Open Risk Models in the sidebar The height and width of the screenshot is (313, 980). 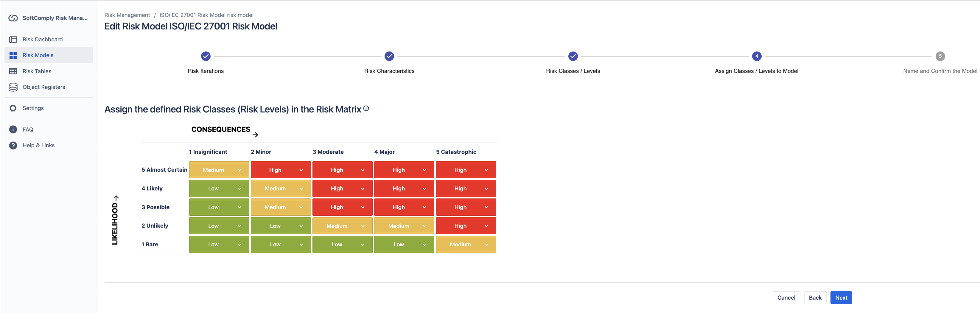click(x=38, y=55)
